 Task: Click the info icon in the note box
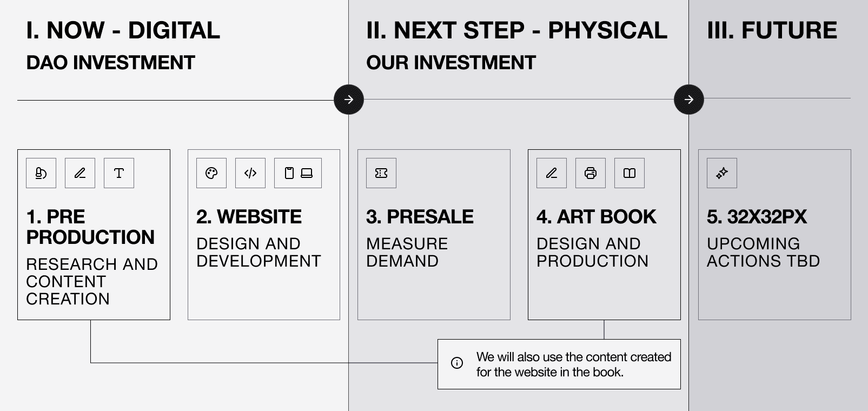pyautogui.click(x=457, y=363)
